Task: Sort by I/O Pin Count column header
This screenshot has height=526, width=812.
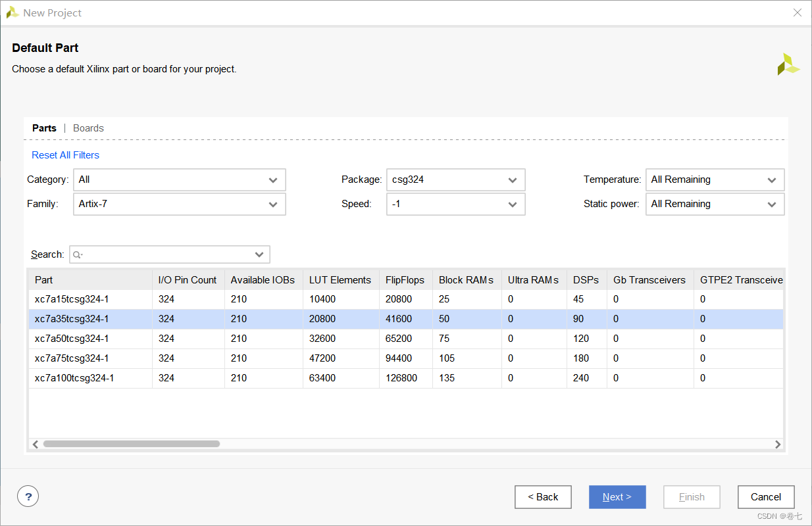Action: pyautogui.click(x=188, y=279)
